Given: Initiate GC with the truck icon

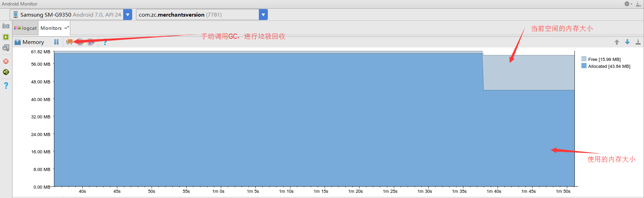Looking at the screenshot, I should [x=70, y=42].
